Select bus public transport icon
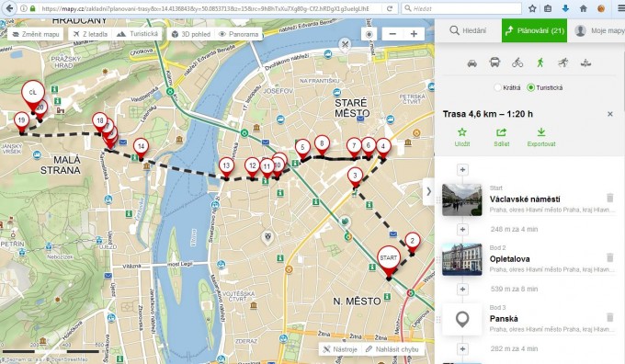The image size is (625, 364). (x=494, y=63)
